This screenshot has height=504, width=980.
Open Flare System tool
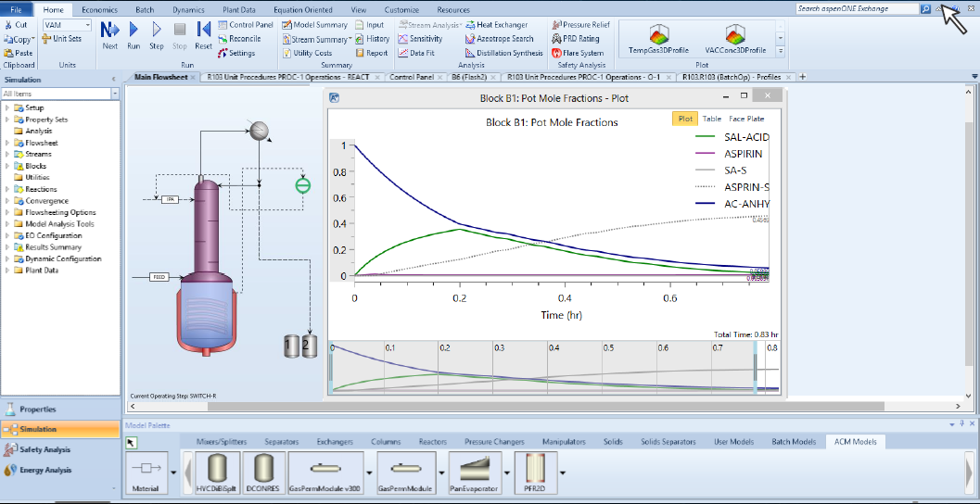pos(577,53)
